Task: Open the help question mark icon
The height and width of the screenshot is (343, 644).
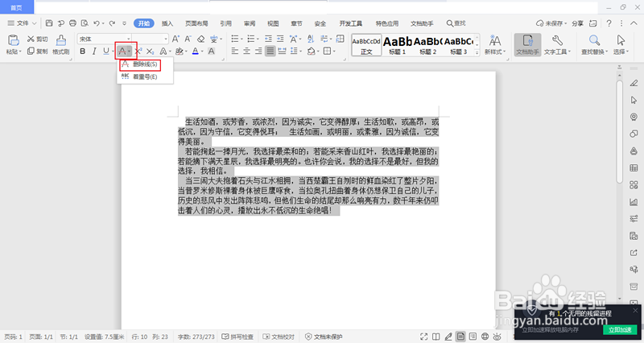Action: tap(609, 23)
